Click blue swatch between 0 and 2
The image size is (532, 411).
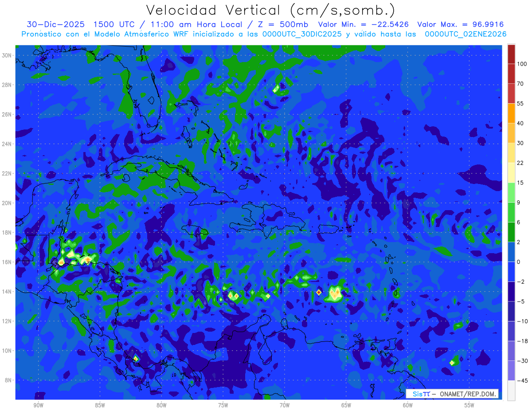coord(511,252)
